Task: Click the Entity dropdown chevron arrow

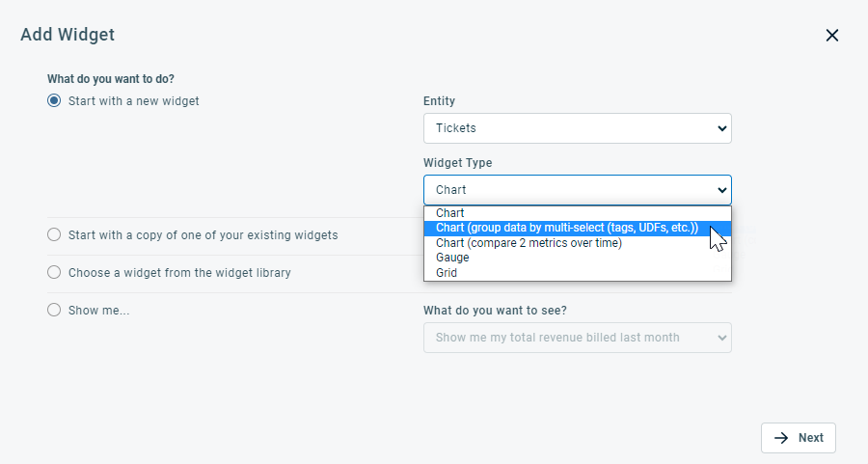Action: point(721,128)
